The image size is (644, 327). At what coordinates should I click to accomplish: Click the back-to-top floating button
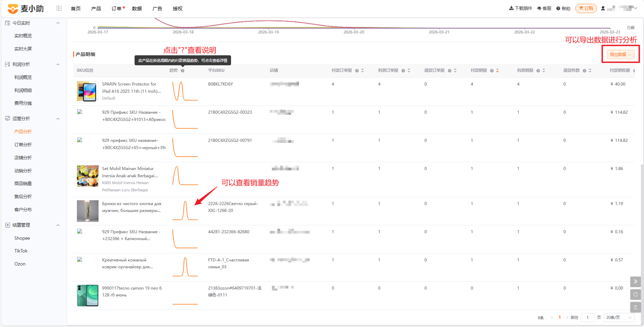coord(635,307)
